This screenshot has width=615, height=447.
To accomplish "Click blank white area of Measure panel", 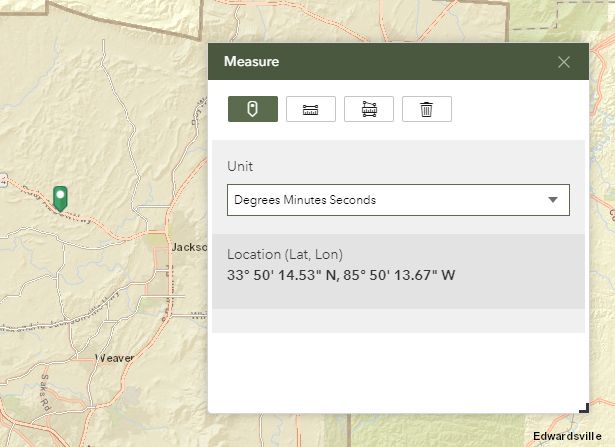I will (398, 370).
